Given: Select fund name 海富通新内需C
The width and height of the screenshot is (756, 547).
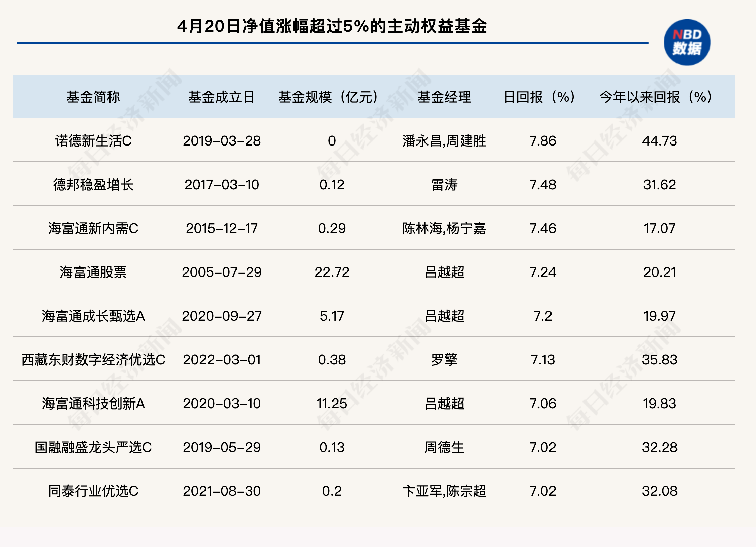Looking at the screenshot, I should pyautogui.click(x=93, y=228).
